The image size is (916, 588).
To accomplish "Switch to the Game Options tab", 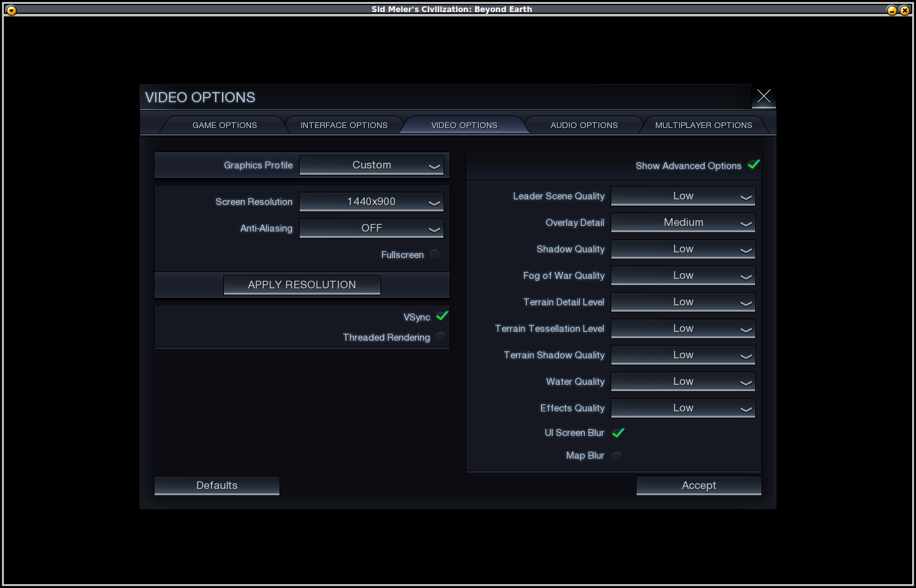I will (225, 126).
